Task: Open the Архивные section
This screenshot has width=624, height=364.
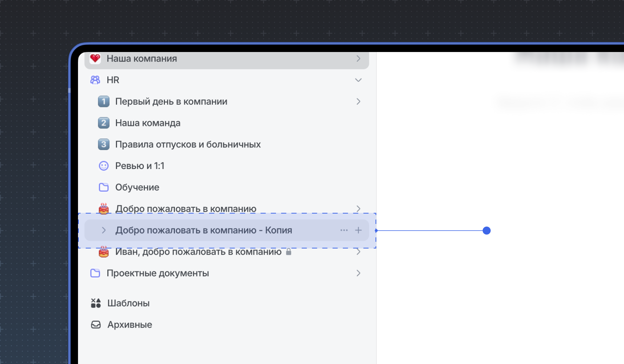Action: [x=130, y=325]
